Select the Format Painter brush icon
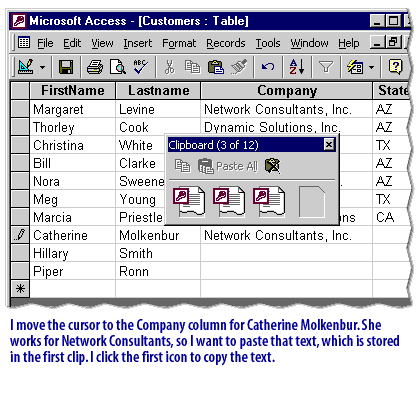 point(239,67)
